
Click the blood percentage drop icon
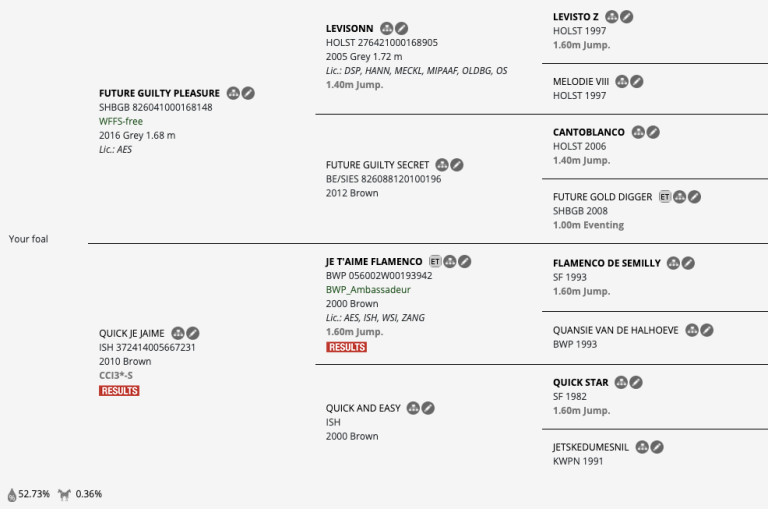11,494
